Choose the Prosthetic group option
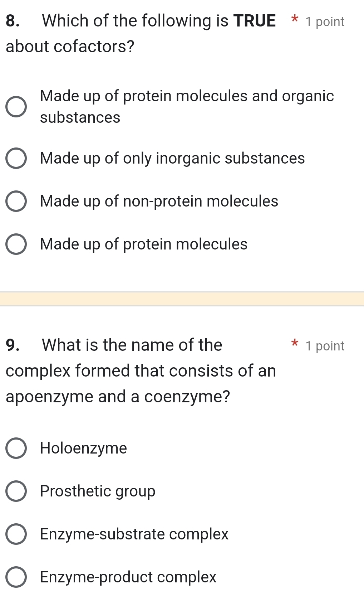Image resolution: width=364 pixels, height=601 pixels. (x=16, y=491)
